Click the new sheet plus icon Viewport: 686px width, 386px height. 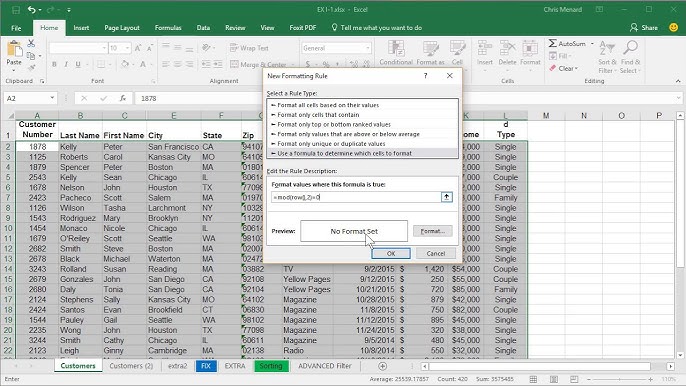[x=382, y=366]
